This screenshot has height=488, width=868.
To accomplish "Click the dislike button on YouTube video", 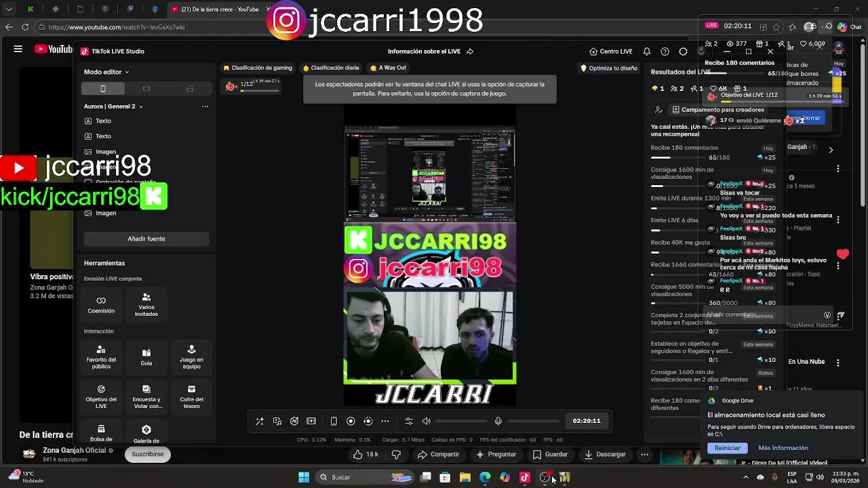I will coord(396,454).
